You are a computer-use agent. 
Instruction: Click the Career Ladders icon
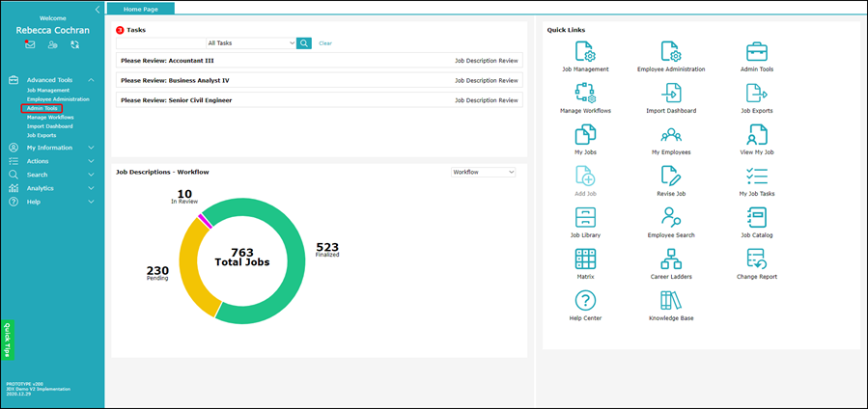pos(671,259)
